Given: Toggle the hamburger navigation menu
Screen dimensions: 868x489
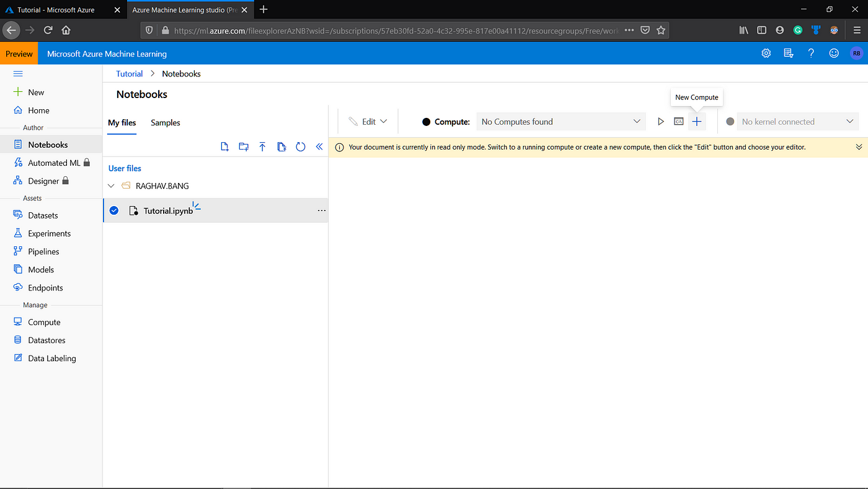Looking at the screenshot, I should 18,73.
